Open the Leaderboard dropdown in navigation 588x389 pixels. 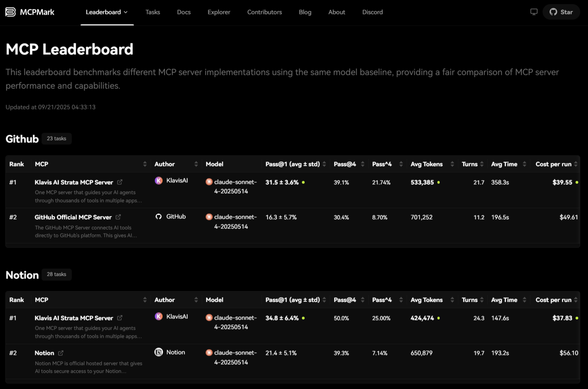tap(107, 12)
